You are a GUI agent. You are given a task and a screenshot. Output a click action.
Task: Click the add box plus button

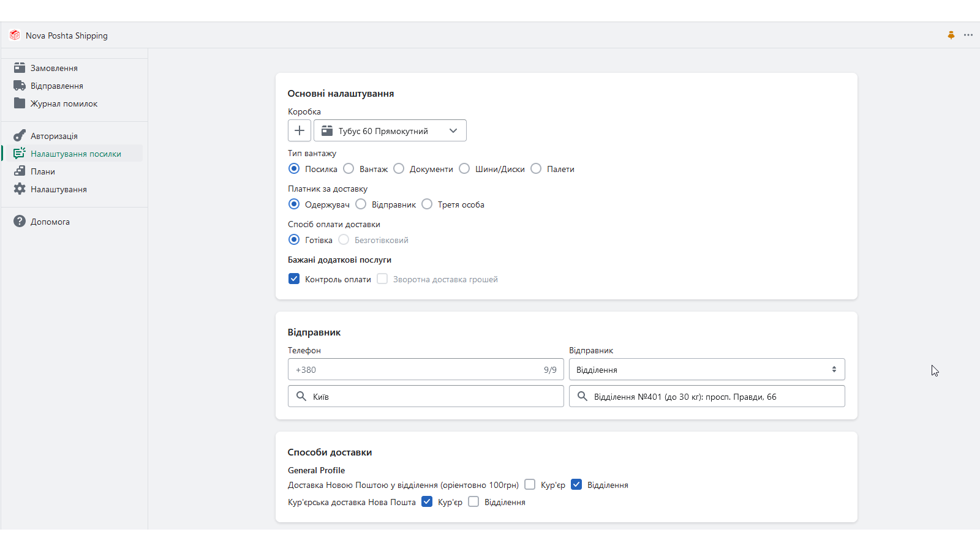pyautogui.click(x=300, y=130)
